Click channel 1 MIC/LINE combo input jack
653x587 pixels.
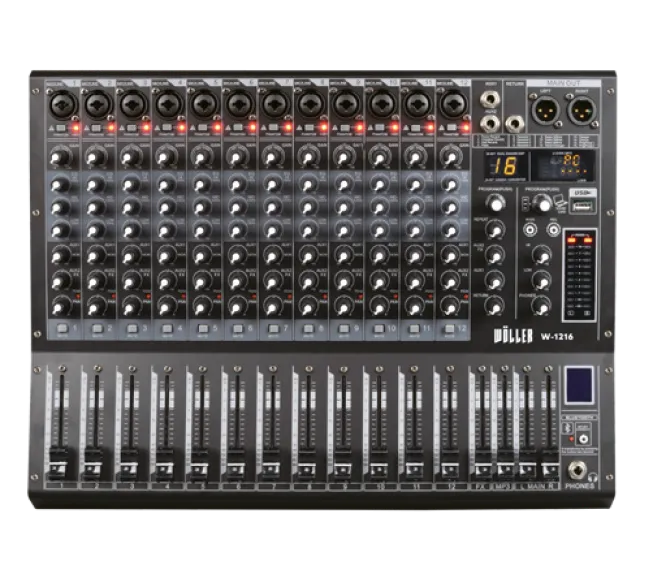(60, 104)
